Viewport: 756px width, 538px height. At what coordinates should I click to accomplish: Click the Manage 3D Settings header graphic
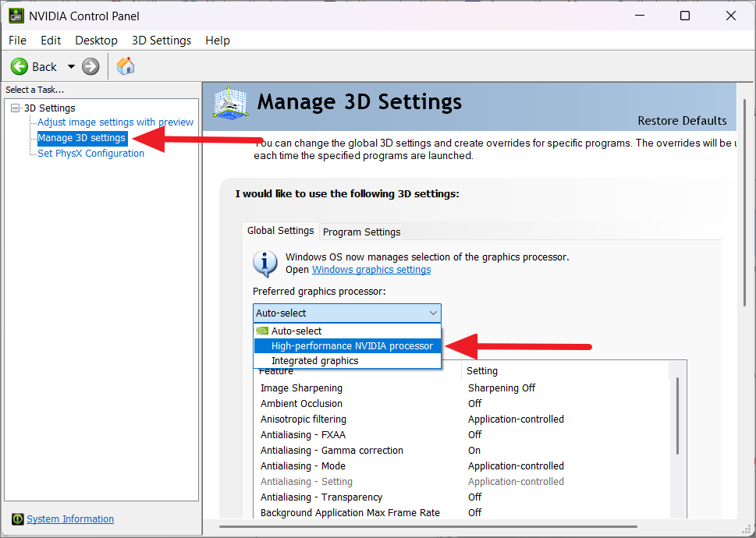click(x=229, y=102)
